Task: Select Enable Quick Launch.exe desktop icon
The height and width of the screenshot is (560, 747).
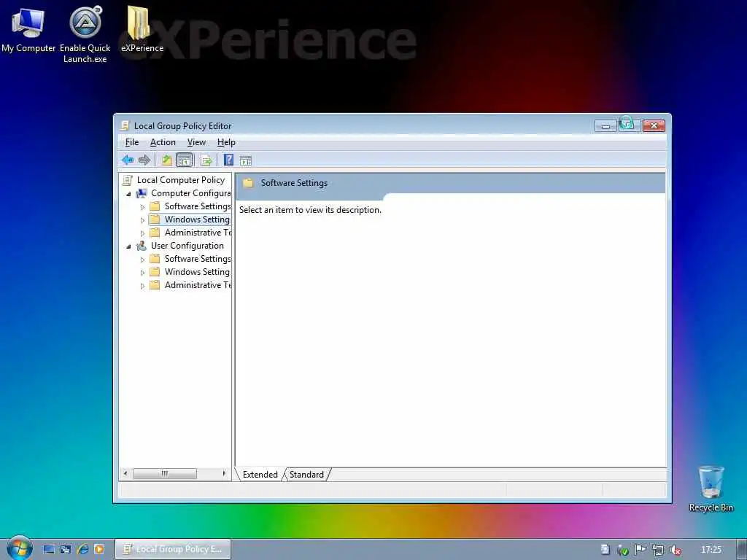Action: 85,35
